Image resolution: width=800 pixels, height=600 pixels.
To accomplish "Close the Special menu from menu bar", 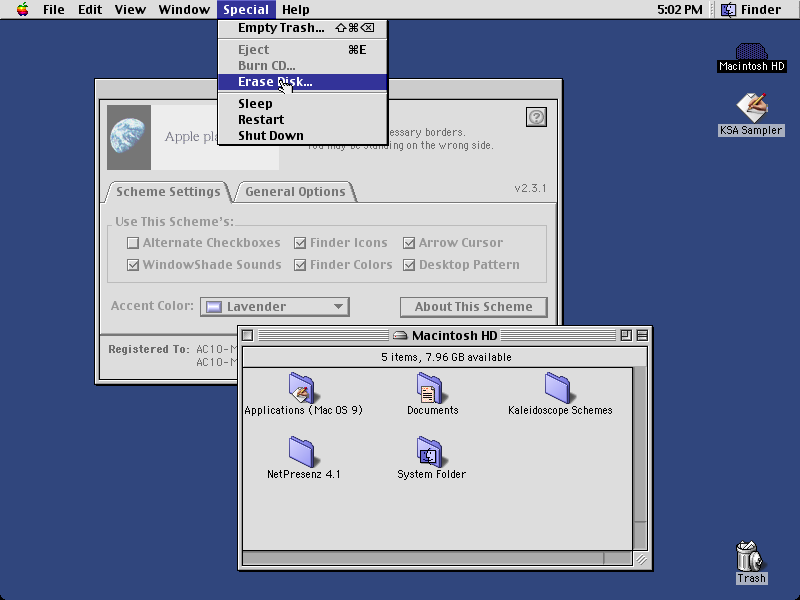I will (246, 10).
